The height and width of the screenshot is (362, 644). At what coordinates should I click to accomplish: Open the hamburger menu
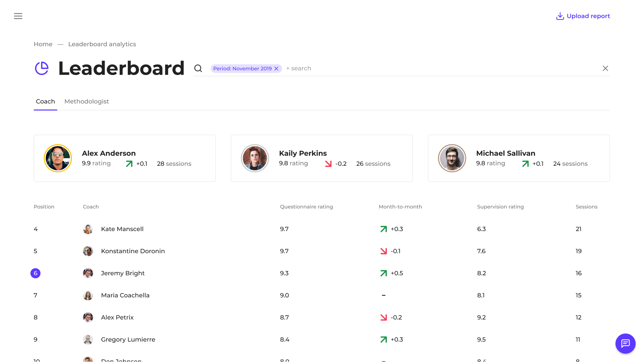pos(18,16)
